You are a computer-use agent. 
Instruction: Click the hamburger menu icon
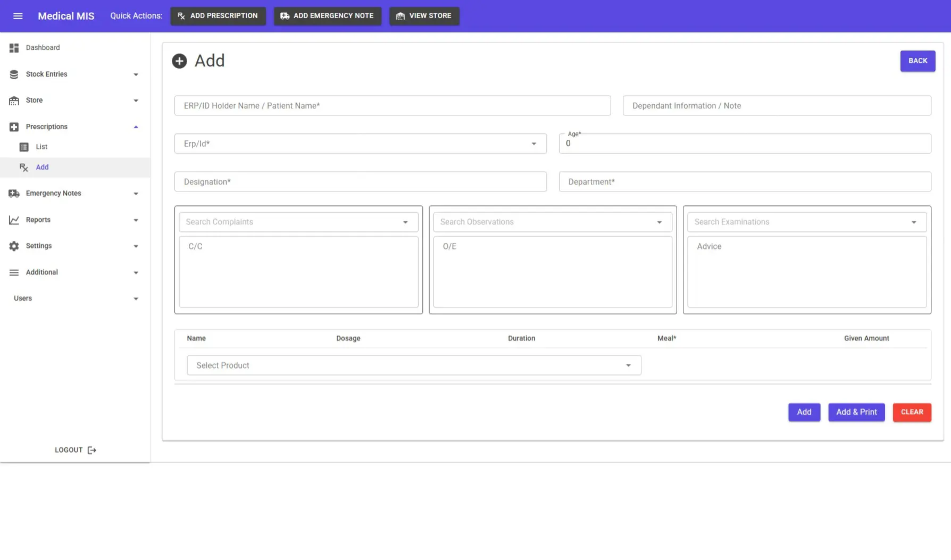click(18, 16)
